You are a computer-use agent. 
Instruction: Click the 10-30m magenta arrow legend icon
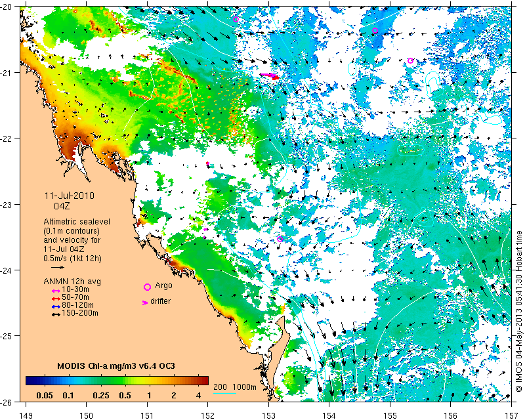click(56, 290)
